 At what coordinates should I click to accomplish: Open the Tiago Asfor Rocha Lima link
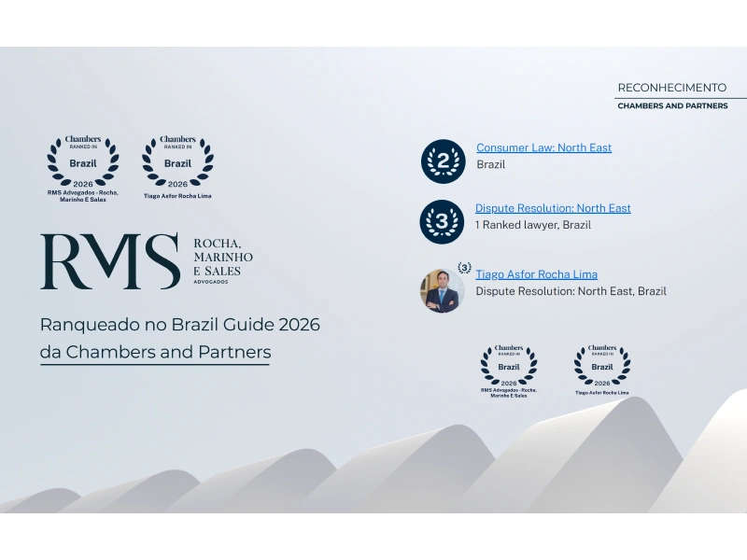coord(536,274)
